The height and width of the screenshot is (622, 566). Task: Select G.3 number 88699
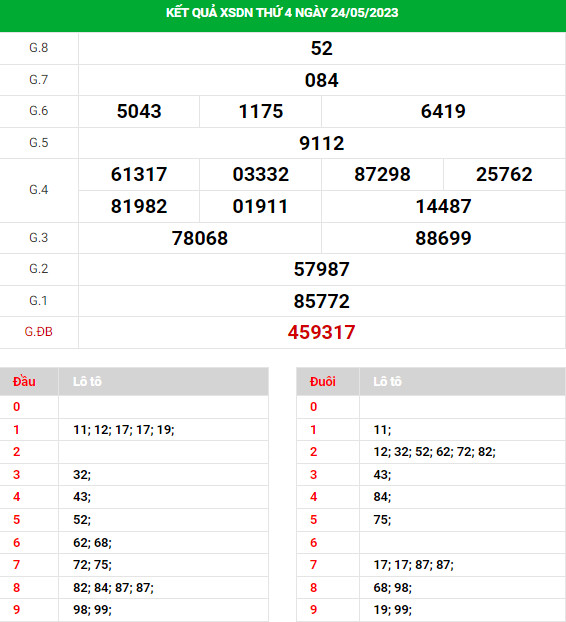coord(443,238)
